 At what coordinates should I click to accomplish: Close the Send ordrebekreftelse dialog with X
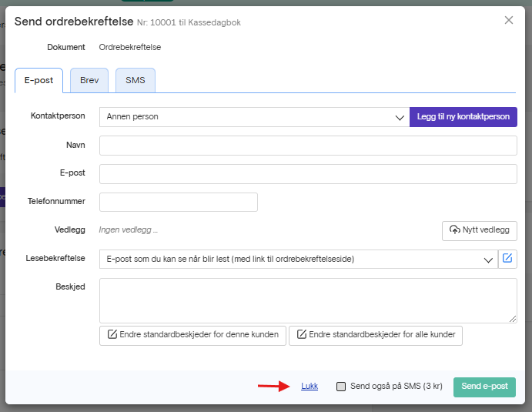(509, 20)
